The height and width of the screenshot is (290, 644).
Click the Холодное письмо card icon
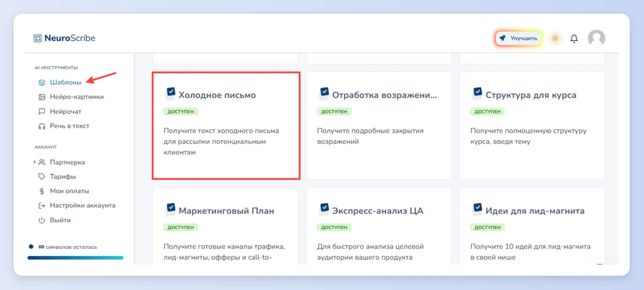[170, 94]
